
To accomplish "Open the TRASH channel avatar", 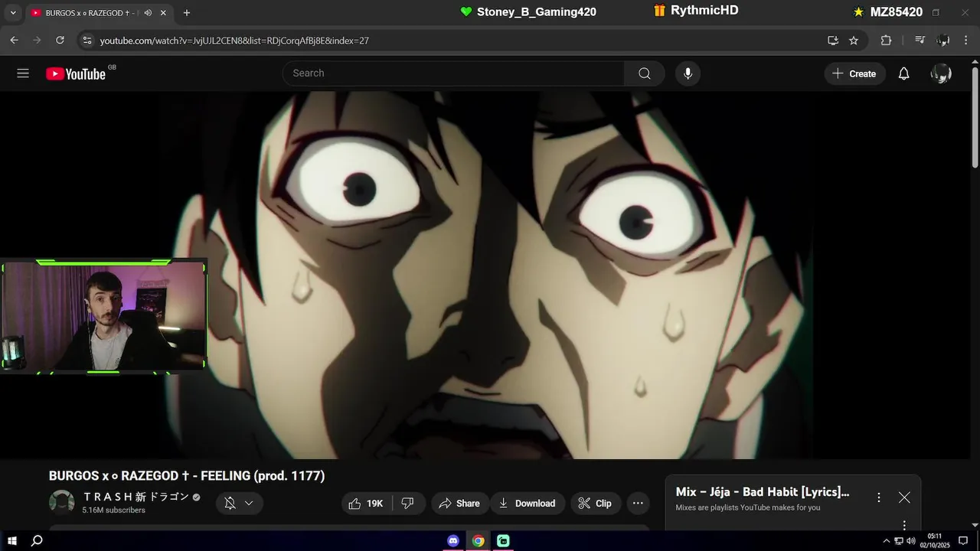I will pyautogui.click(x=62, y=502).
